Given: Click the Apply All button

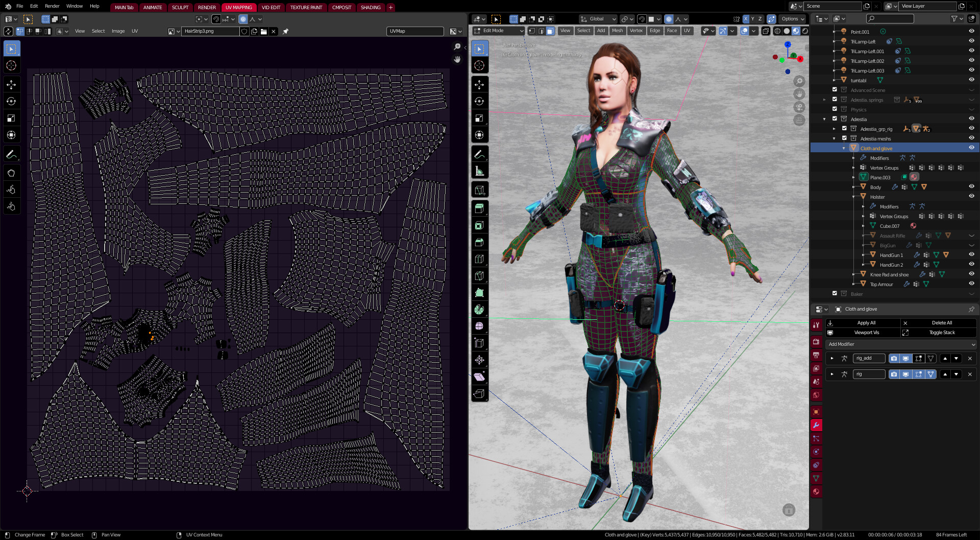Looking at the screenshot, I should (866, 323).
